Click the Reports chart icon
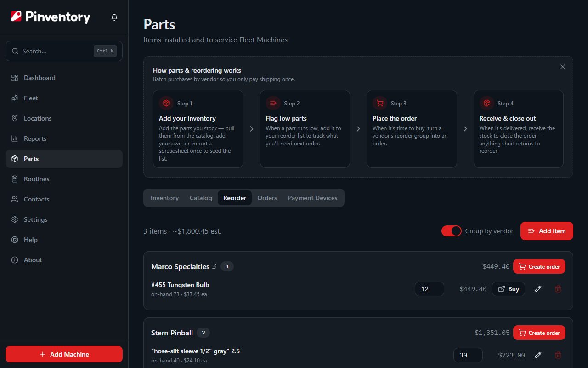Image resolution: width=588 pixels, height=368 pixels. click(15, 138)
